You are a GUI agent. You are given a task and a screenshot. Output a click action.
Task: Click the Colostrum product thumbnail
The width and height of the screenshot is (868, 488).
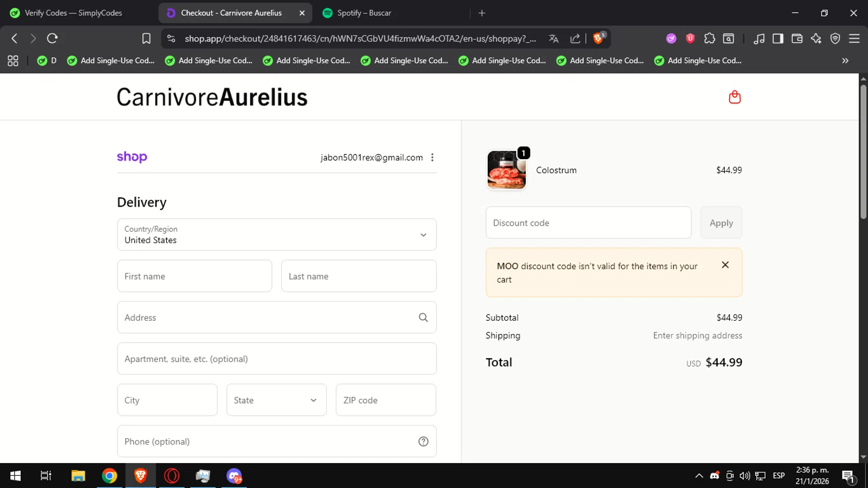506,170
